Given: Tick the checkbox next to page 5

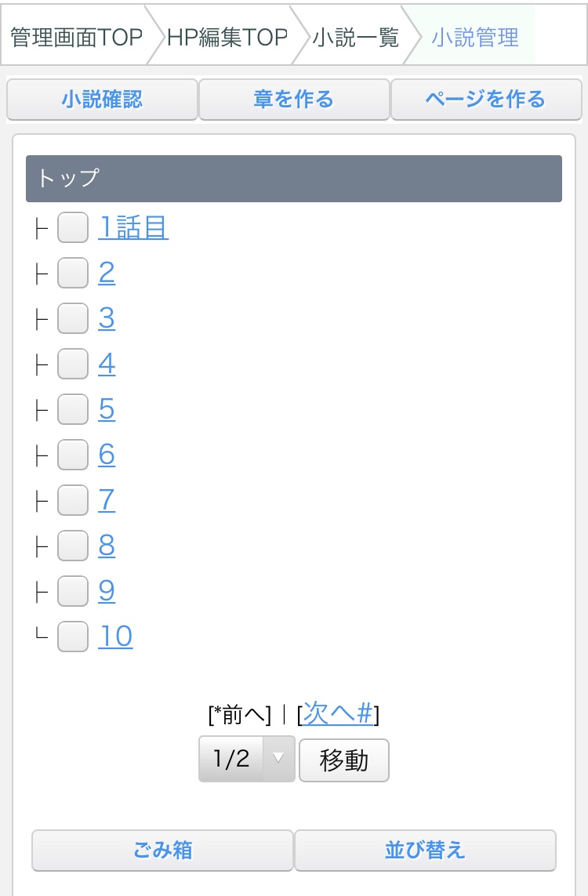Looking at the screenshot, I should click(73, 410).
